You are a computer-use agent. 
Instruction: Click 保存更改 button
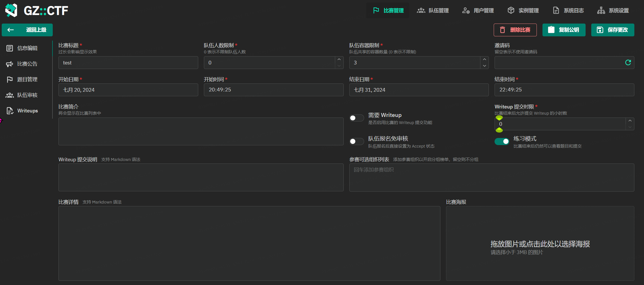[x=613, y=30]
